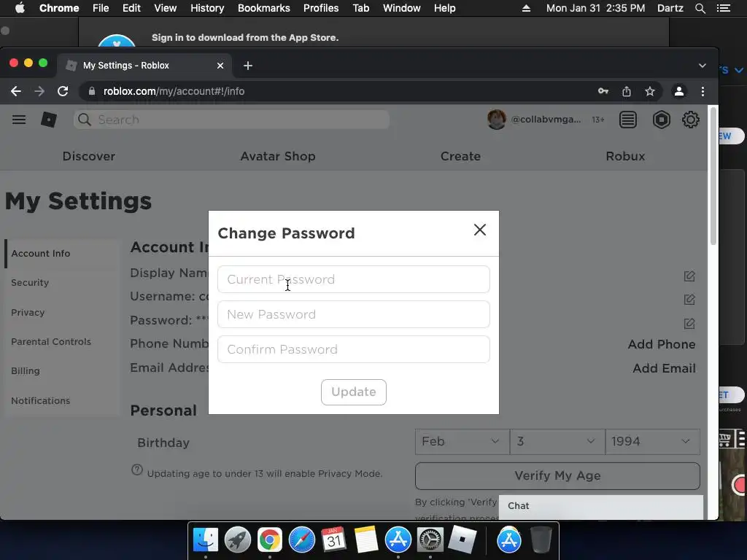Image resolution: width=747 pixels, height=560 pixels.
Task: Go to the Discover tab
Action: point(88,156)
